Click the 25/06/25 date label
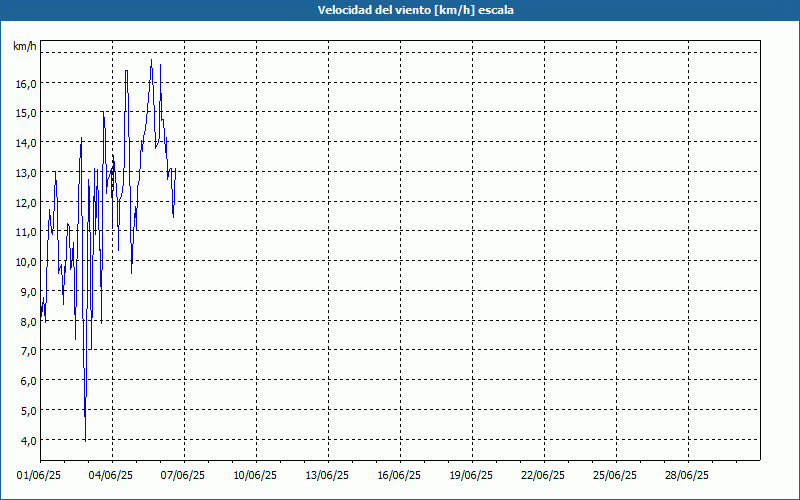This screenshot has width=800, height=500. (615, 476)
